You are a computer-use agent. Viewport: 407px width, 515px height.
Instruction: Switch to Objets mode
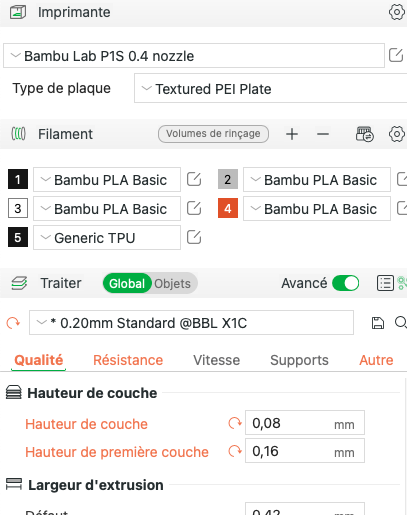[x=172, y=284]
